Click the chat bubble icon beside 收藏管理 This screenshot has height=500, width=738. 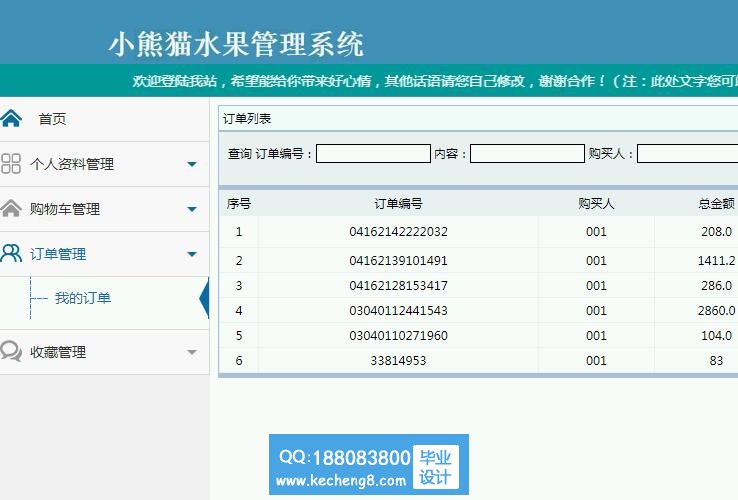[11, 351]
